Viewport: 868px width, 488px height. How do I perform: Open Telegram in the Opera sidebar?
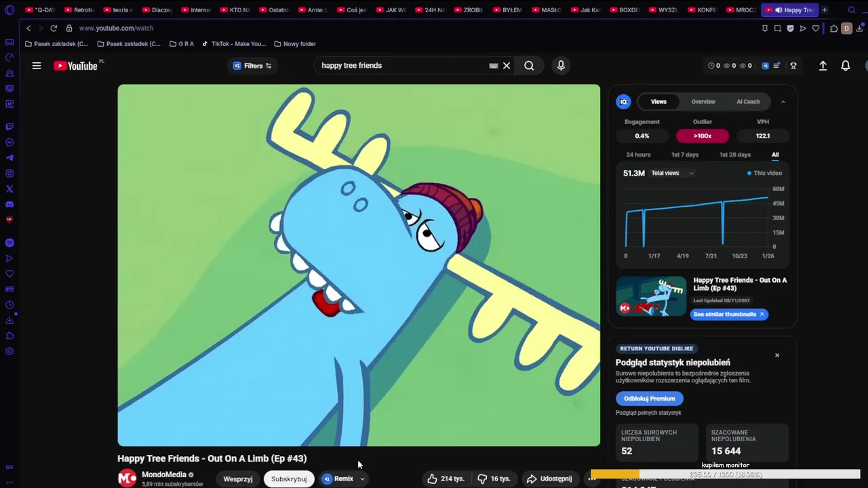point(9,158)
